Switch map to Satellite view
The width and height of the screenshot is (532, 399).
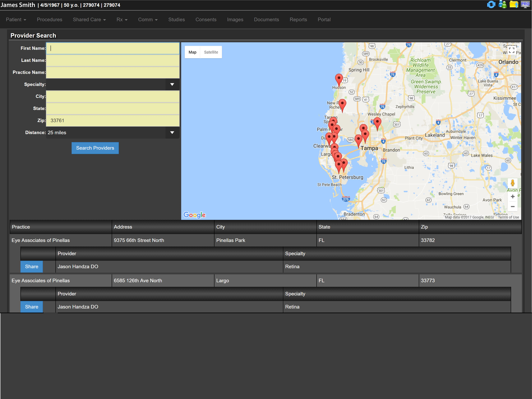click(211, 52)
